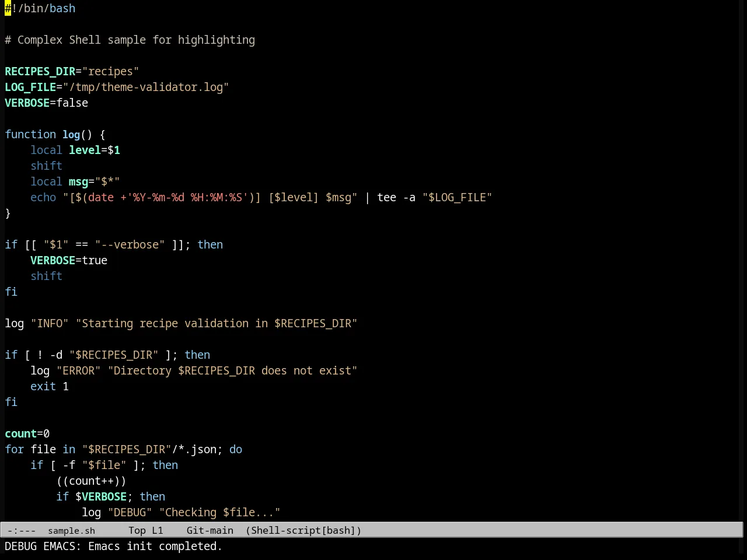Click the RECIPES_DIR variable assignment

[72, 71]
